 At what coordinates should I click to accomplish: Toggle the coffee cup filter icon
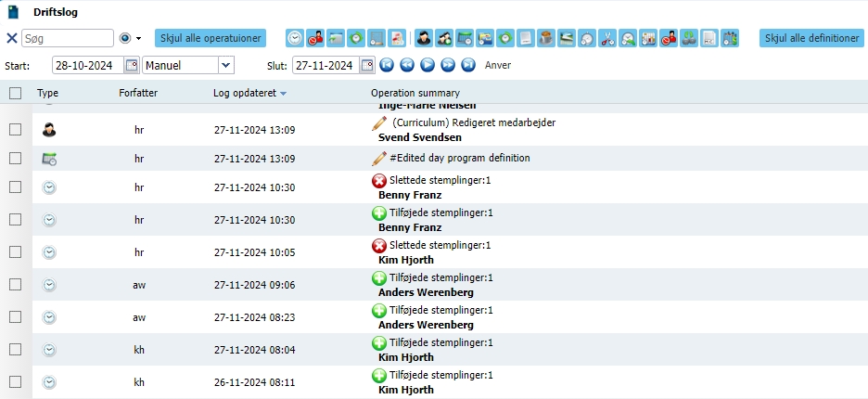point(546,38)
